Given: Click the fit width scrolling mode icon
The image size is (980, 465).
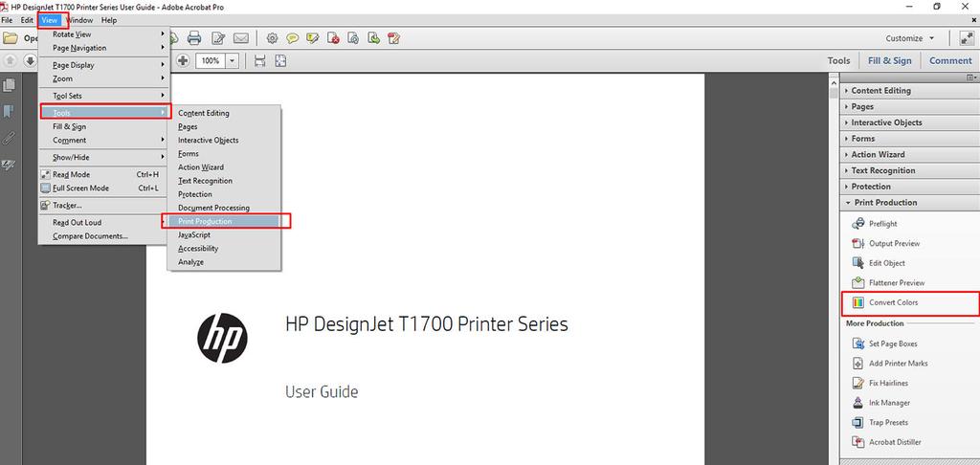Looking at the screenshot, I should 260,60.
